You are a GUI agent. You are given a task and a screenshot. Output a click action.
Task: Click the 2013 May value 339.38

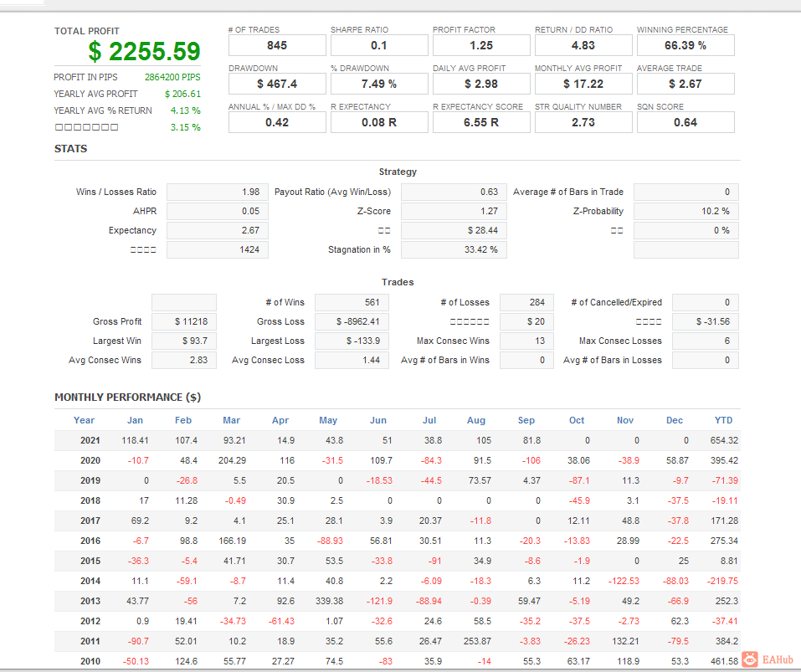[329, 601]
